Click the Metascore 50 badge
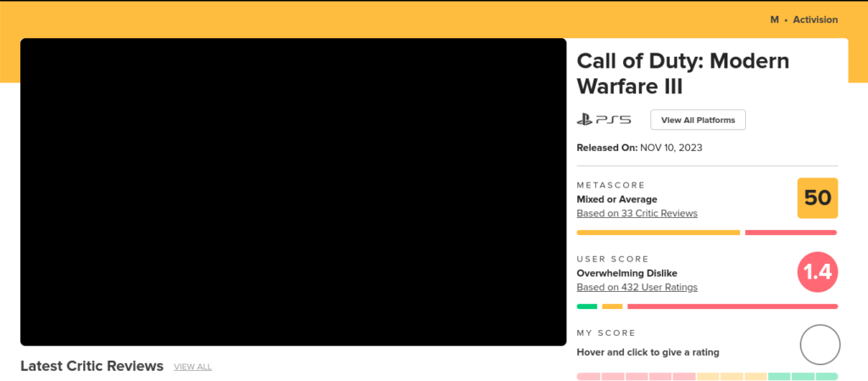Image resolution: width=868 pixels, height=381 pixels. (x=818, y=198)
